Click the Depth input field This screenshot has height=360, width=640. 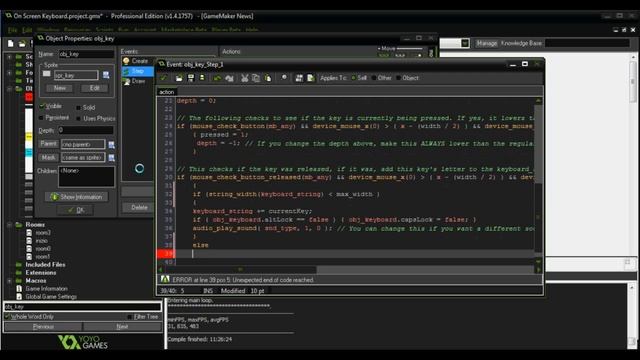[x=86, y=130]
